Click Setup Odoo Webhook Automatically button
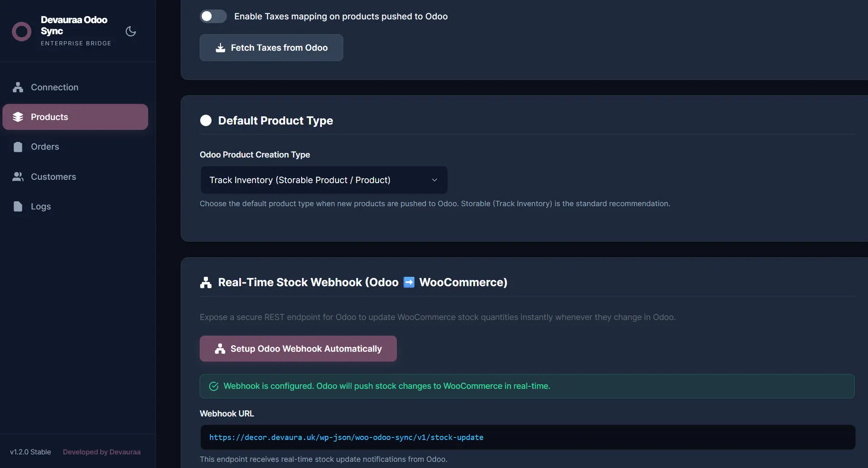The width and height of the screenshot is (868, 468). coord(298,349)
